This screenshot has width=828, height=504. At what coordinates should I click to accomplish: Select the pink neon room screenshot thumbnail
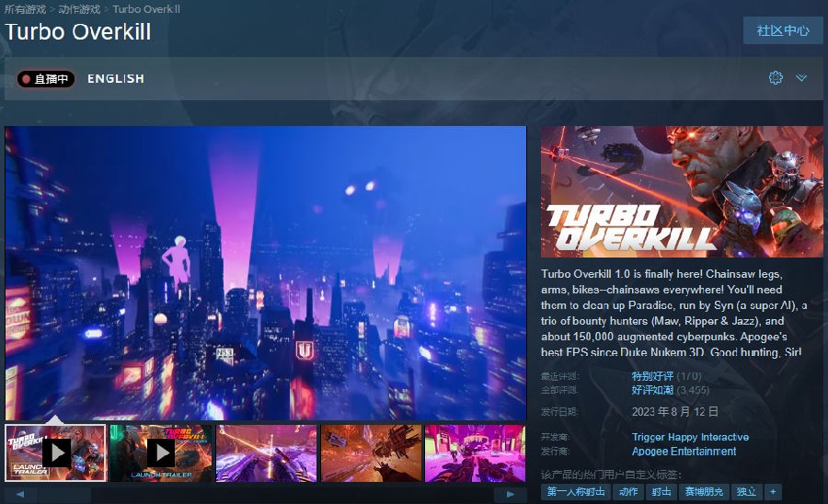coord(476,453)
